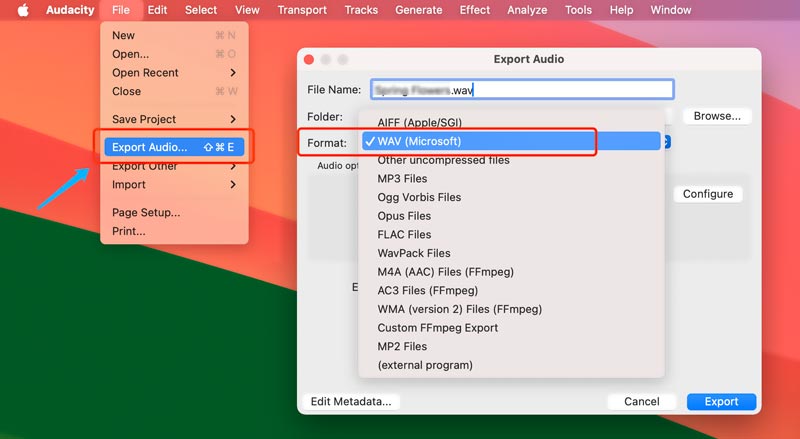
Task: Select WMA (version 2) Files format
Action: coord(511,309)
